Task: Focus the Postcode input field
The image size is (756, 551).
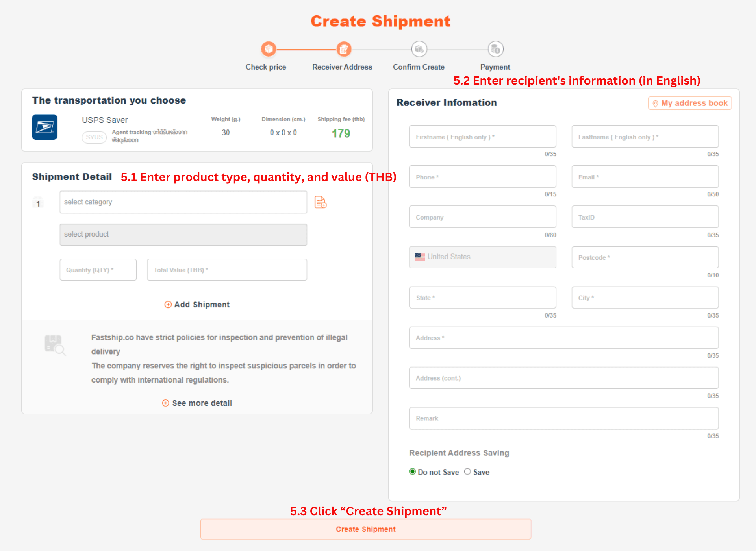Action: (645, 257)
